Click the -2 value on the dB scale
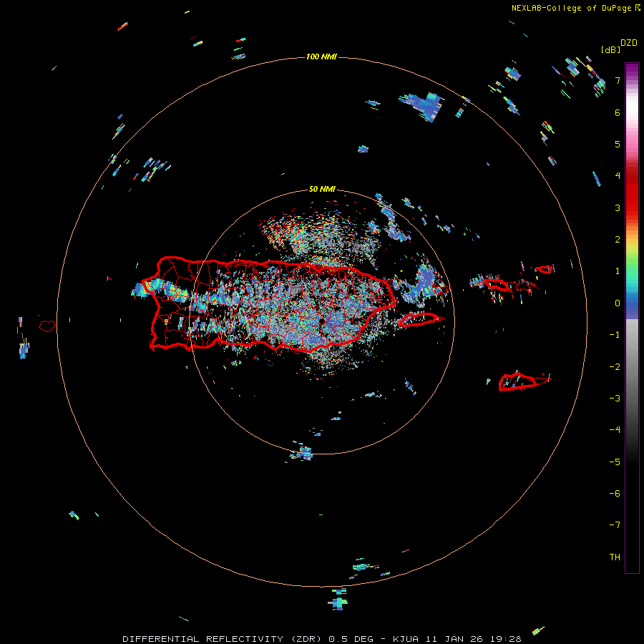 (x=615, y=367)
